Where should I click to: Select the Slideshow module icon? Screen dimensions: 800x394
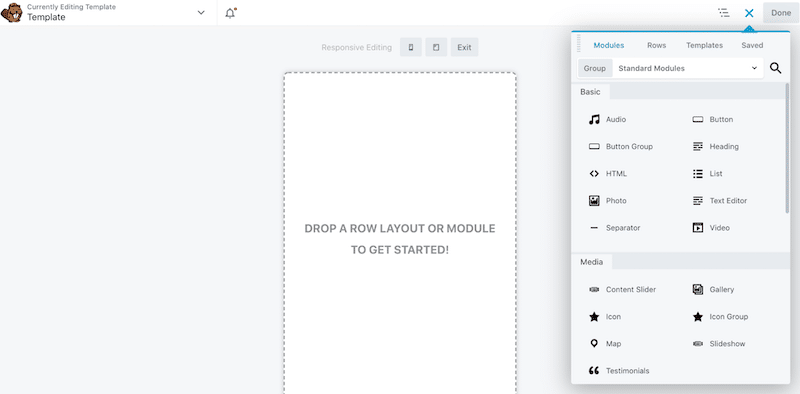(698, 344)
